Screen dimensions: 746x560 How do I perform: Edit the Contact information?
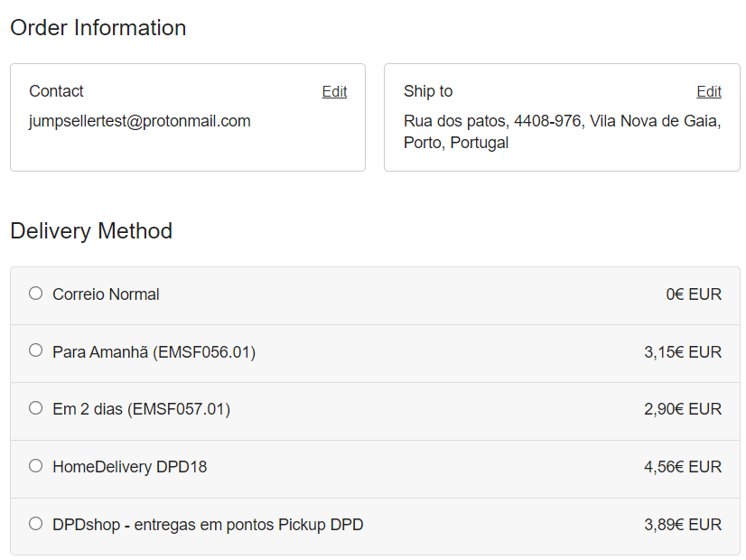pos(334,91)
